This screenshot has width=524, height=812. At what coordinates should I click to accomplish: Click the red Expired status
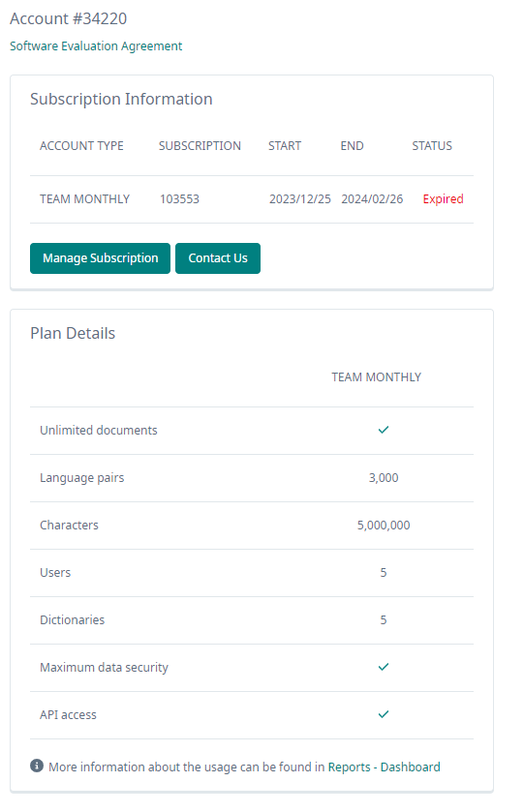coord(444,199)
